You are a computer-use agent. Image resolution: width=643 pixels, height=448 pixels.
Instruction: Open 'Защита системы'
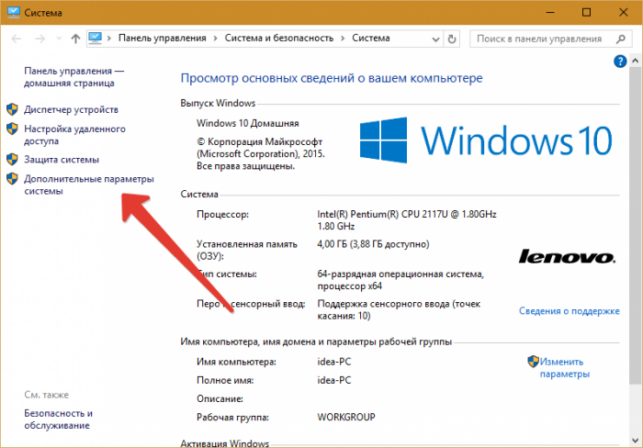tap(62, 160)
